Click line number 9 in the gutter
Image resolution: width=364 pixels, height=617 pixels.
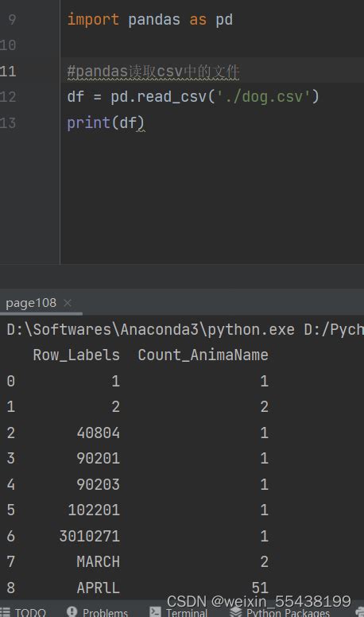[12, 19]
